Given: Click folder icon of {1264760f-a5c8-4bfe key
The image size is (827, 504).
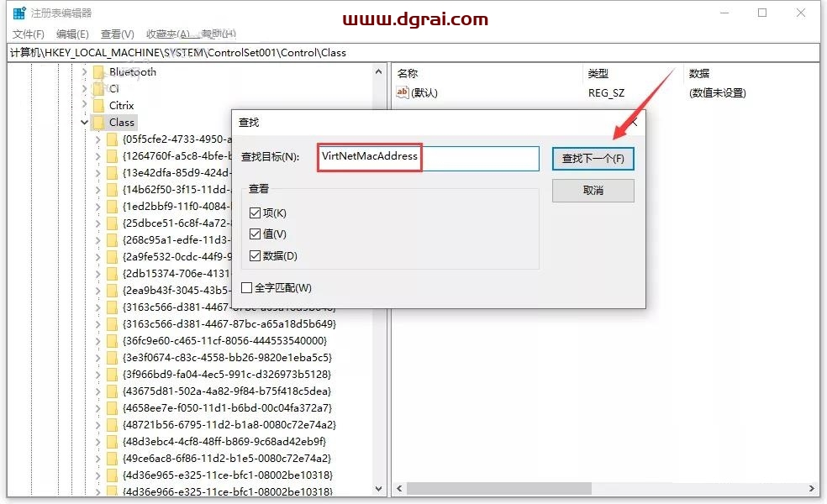Looking at the screenshot, I should click(x=113, y=156).
